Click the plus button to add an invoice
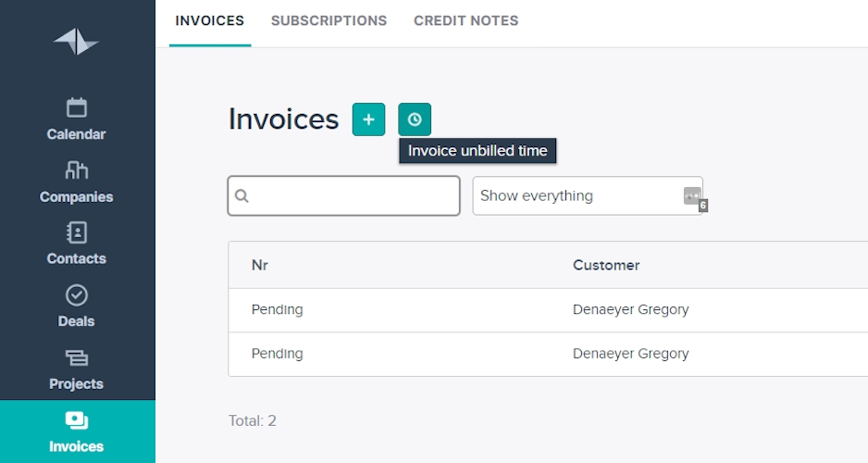 (368, 119)
